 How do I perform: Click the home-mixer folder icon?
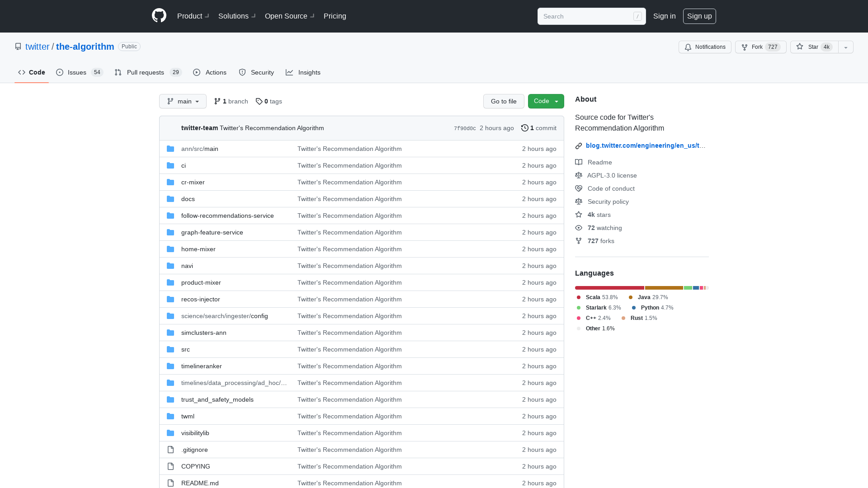pos(170,249)
